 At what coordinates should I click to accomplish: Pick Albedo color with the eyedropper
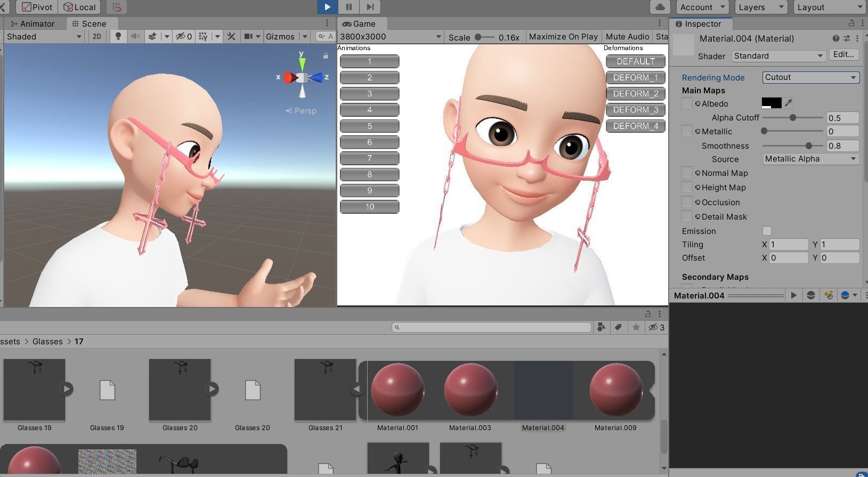tap(789, 103)
